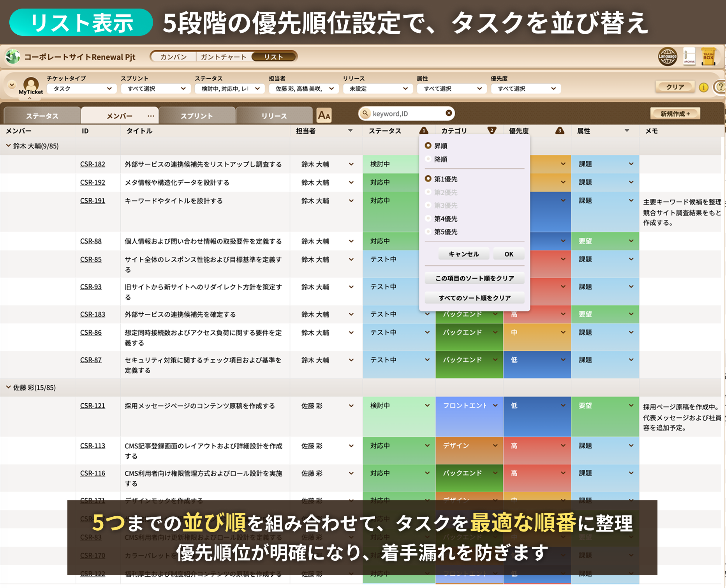Collapse the filter bar chevron
Screen dimensions: 726x588
[12, 84]
